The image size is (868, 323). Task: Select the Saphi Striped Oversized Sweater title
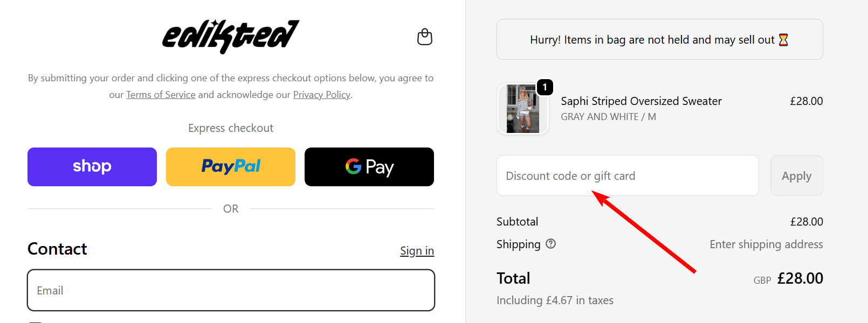(x=640, y=101)
